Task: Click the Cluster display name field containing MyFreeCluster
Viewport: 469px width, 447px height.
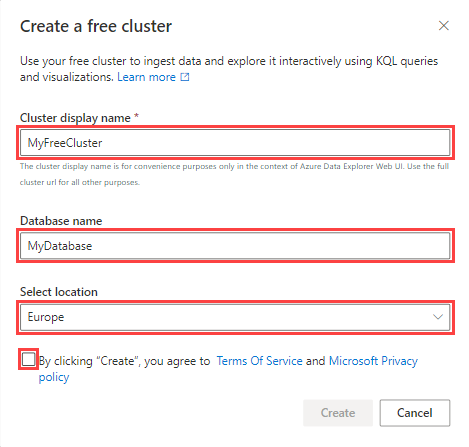Action: (235, 143)
